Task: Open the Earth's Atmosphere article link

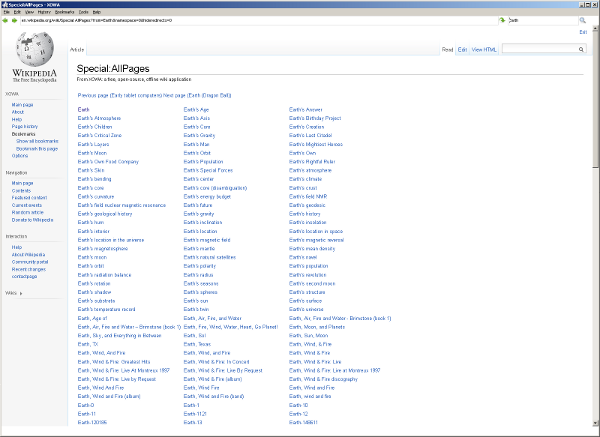Action: [x=99, y=118]
